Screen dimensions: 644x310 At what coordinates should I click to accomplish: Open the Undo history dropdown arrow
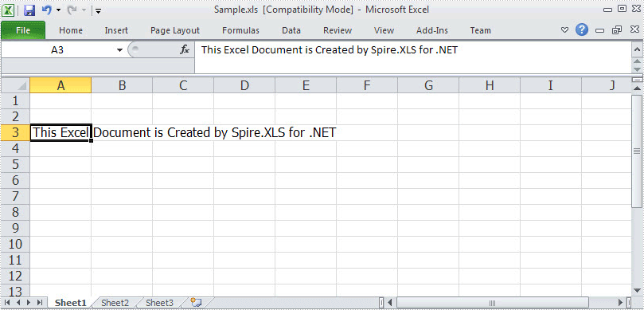tap(58, 10)
